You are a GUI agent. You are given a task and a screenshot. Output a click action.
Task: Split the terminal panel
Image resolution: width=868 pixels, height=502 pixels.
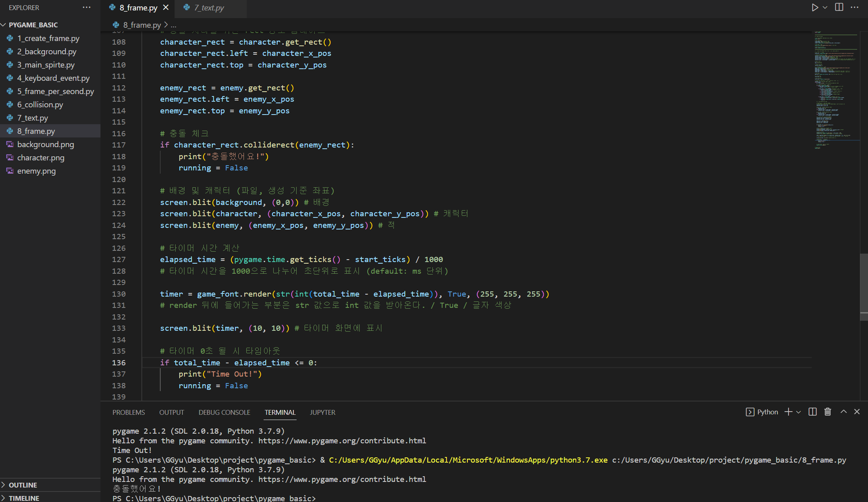click(x=813, y=412)
